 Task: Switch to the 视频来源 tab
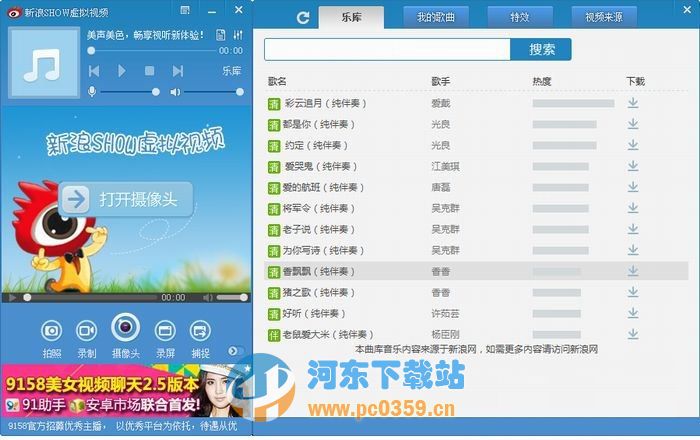tap(604, 17)
